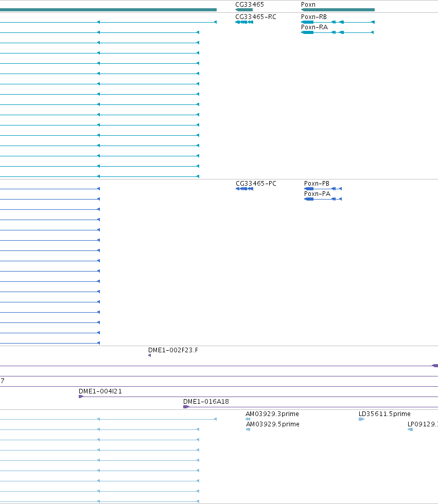This screenshot has width=438, height=504.
Task: Click the CG33465-PC label text
Action: [256, 183]
